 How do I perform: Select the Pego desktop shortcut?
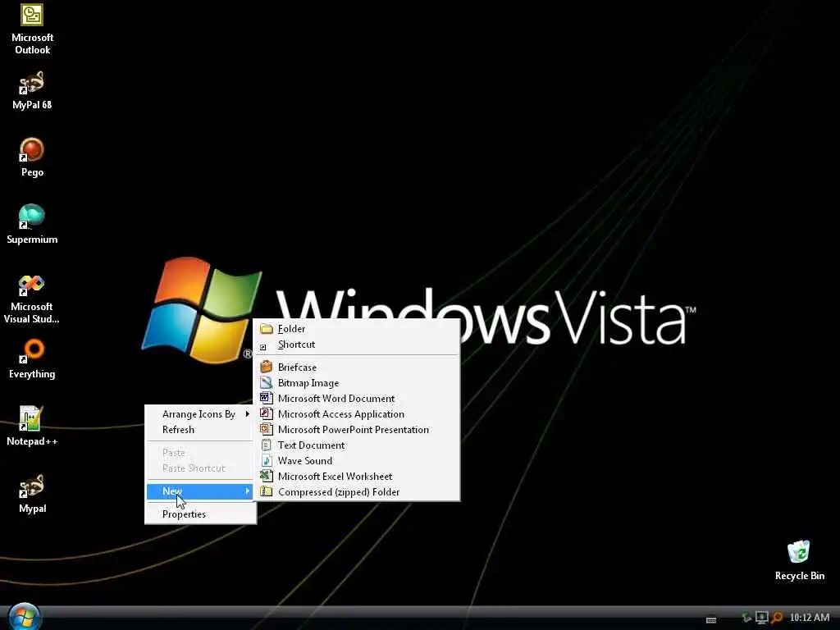coord(32,157)
